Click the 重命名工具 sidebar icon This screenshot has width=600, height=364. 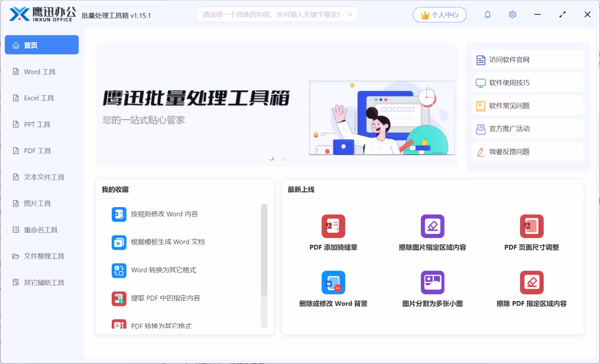16,230
